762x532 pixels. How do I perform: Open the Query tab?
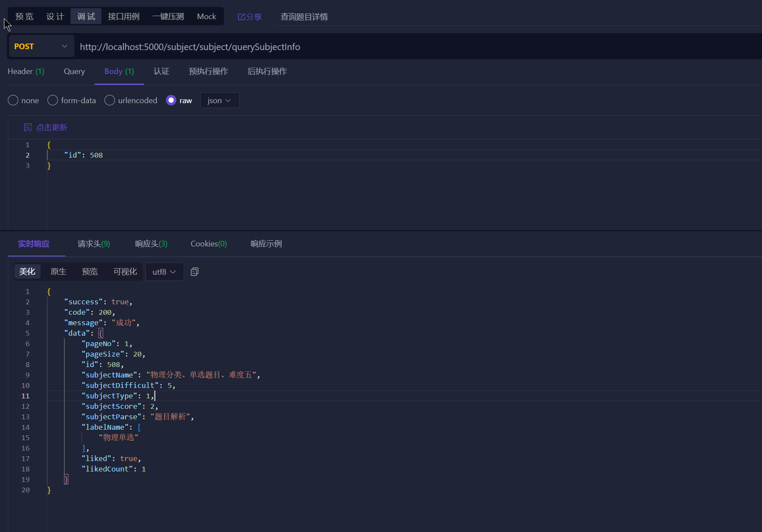pos(74,71)
